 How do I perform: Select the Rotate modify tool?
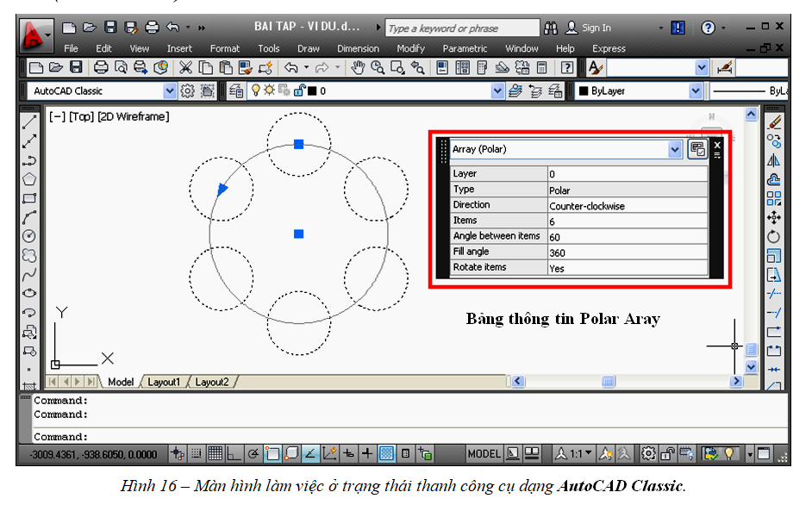(x=774, y=237)
